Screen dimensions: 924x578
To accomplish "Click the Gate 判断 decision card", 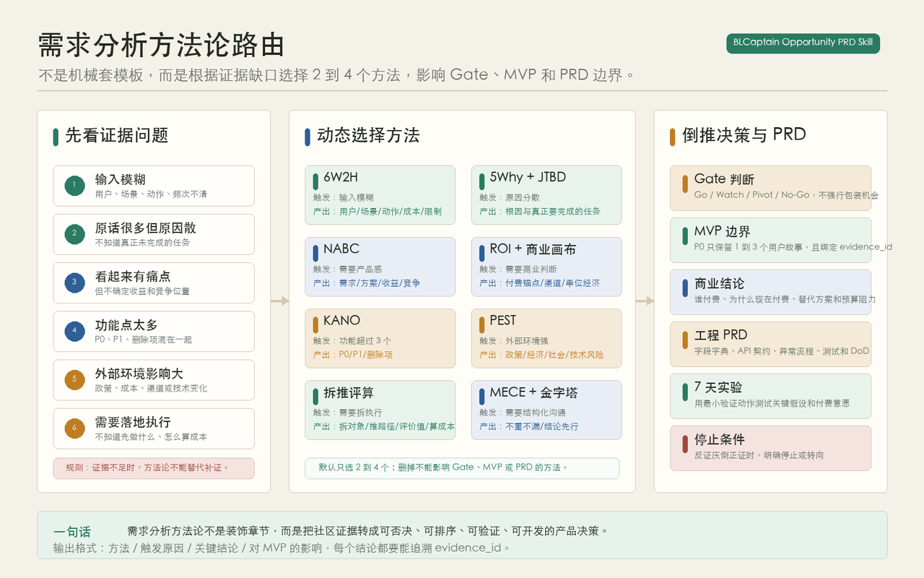I will [770, 188].
